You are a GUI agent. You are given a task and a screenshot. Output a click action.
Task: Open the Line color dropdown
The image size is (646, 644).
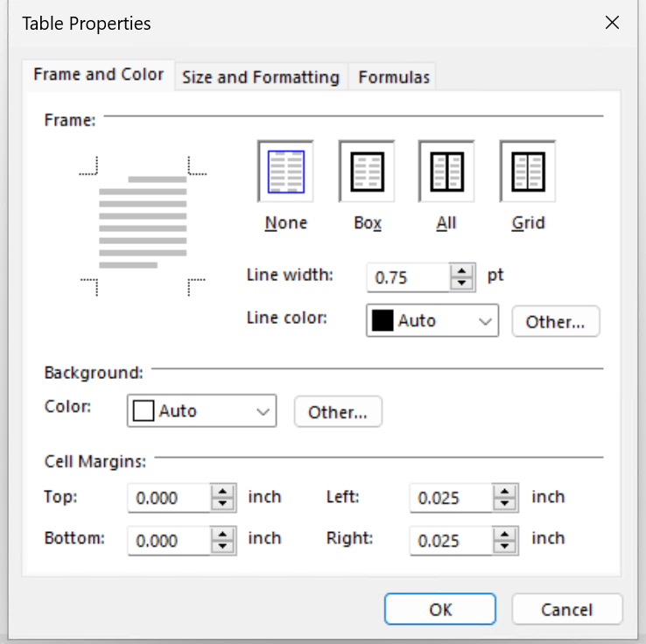486,321
